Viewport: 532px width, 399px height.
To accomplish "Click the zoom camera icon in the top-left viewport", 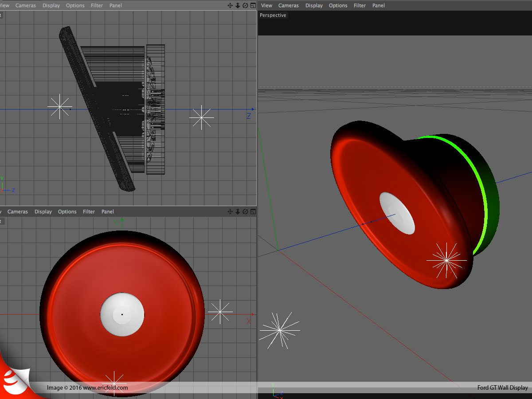I will pyautogui.click(x=238, y=5).
